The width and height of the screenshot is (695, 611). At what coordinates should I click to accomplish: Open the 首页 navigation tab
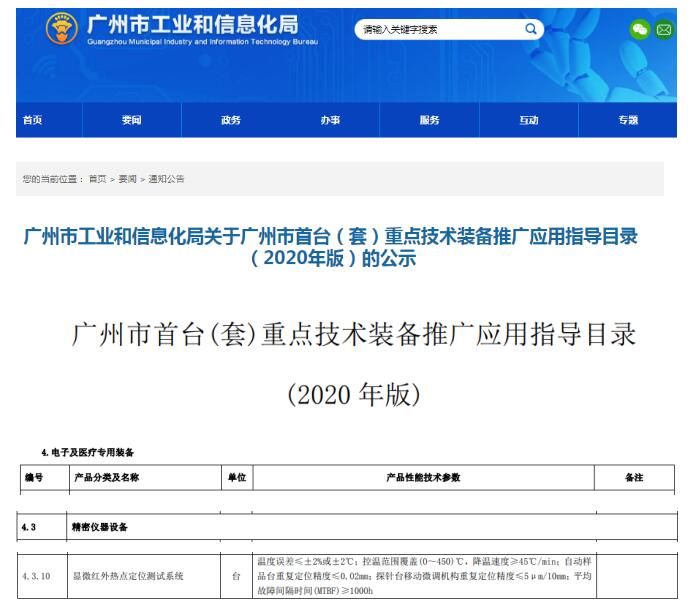click(x=32, y=120)
